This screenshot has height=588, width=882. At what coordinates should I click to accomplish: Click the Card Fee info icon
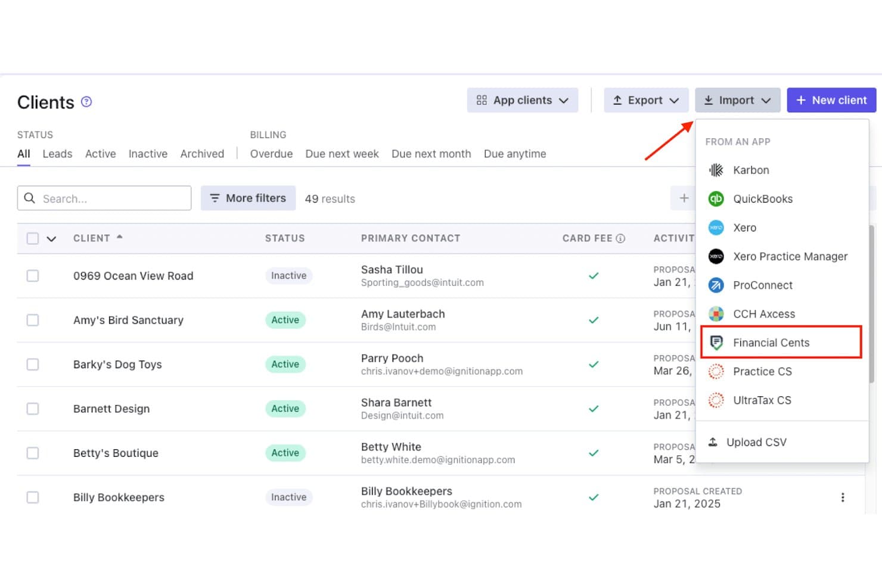point(620,238)
